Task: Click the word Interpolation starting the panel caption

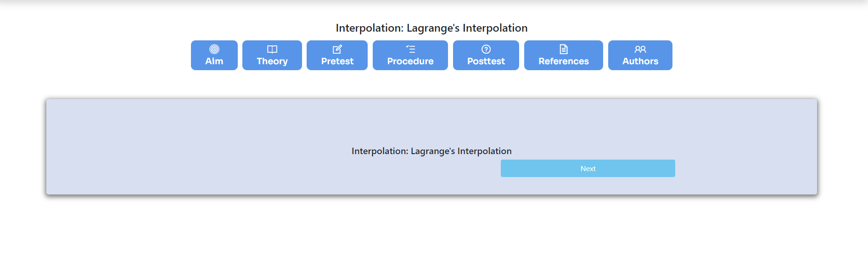Action: [380, 151]
